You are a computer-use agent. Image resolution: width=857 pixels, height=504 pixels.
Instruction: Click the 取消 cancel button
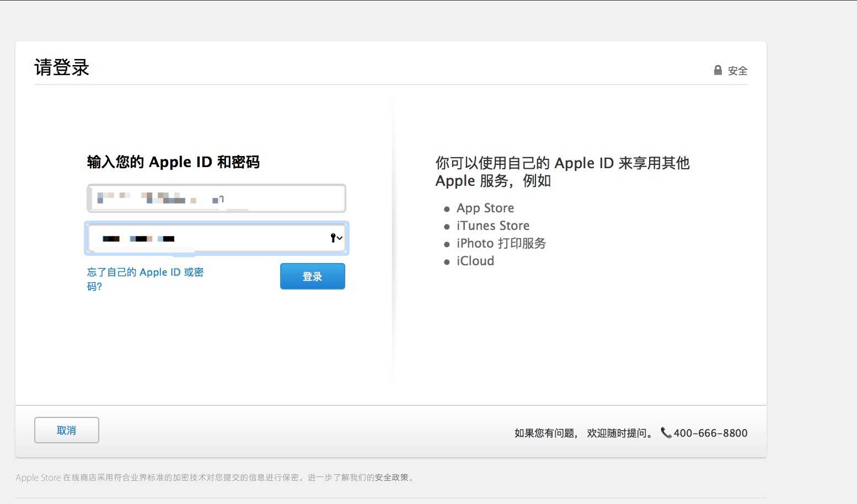click(x=67, y=430)
